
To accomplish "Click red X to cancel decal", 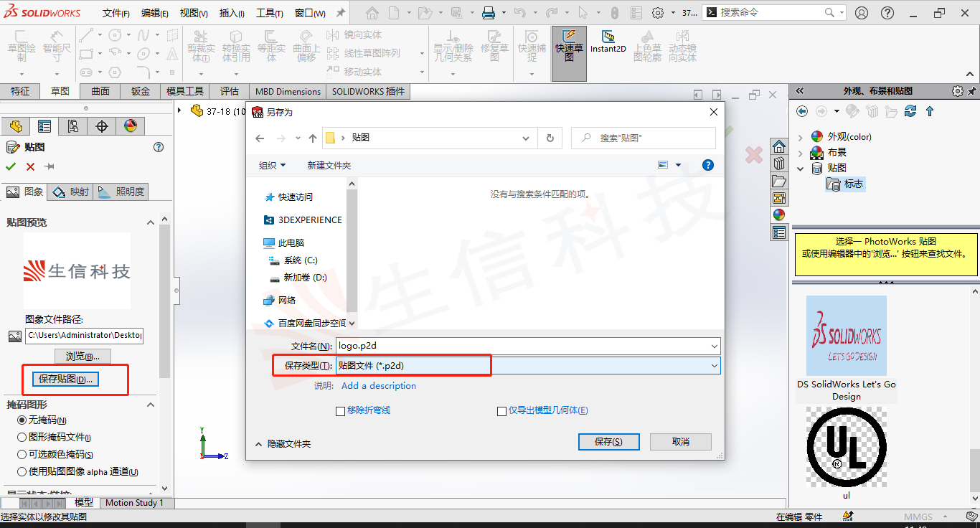I will (x=30, y=166).
